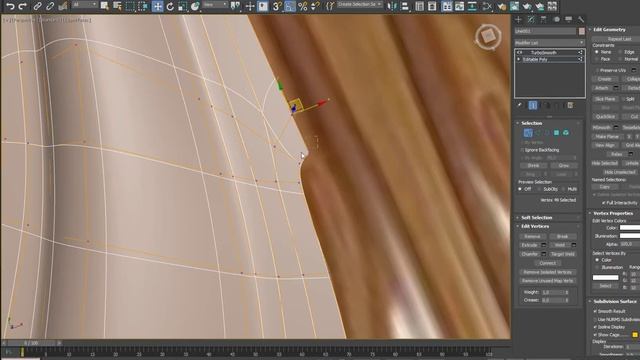Collapse the Edit Geometry rollout
The height and width of the screenshot is (360, 640).
tap(609, 29)
